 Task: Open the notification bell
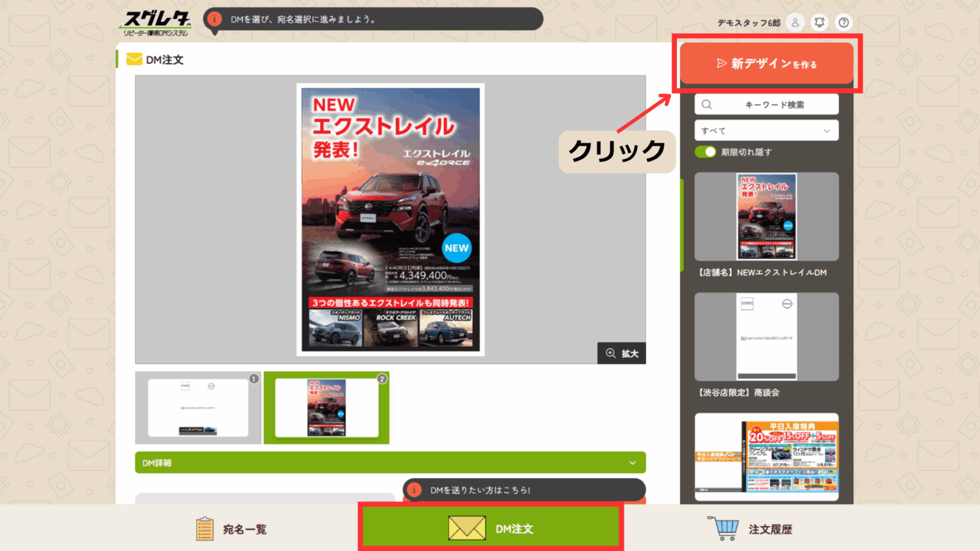[x=819, y=23]
